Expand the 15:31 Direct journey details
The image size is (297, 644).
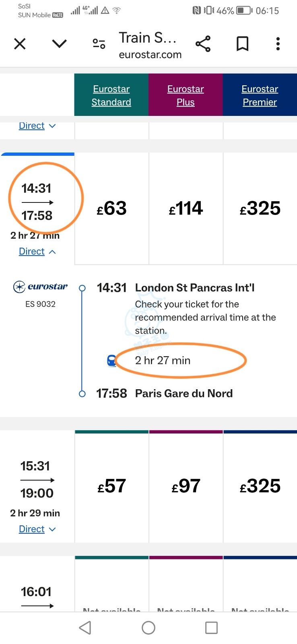(x=37, y=529)
